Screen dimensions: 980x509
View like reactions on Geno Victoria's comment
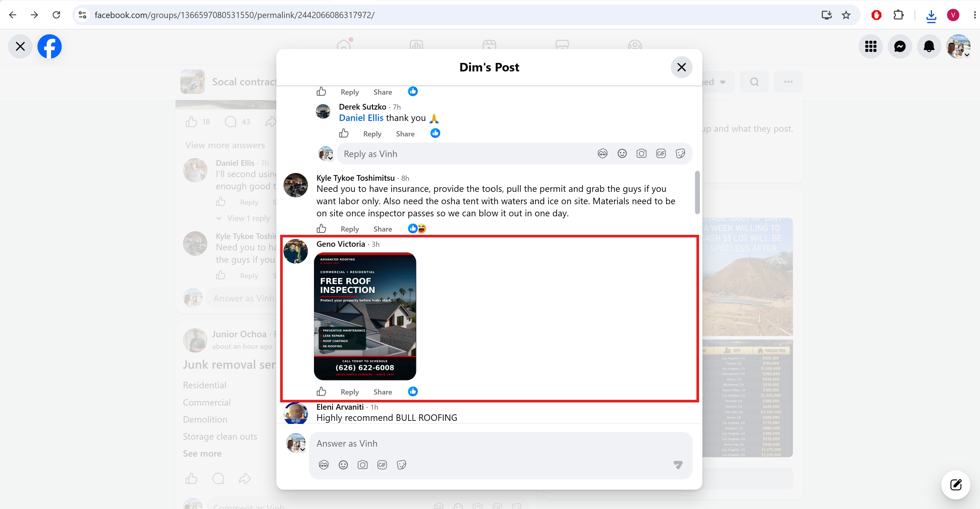point(413,391)
